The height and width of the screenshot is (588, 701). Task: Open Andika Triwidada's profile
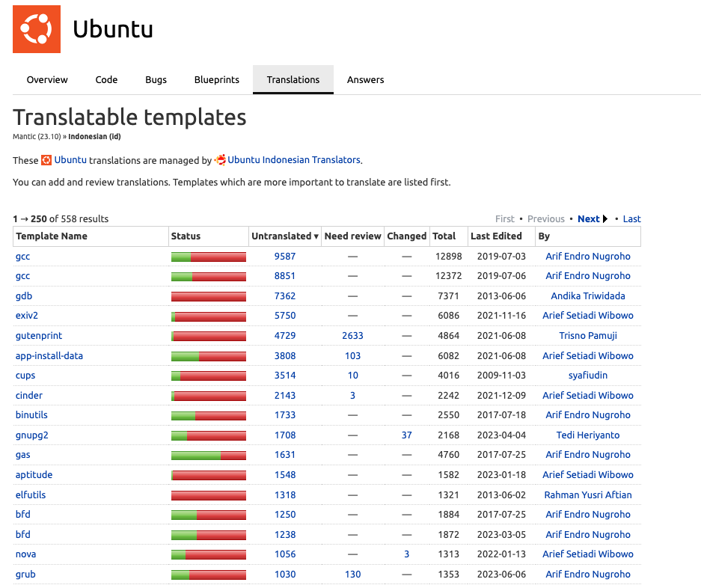tap(588, 296)
